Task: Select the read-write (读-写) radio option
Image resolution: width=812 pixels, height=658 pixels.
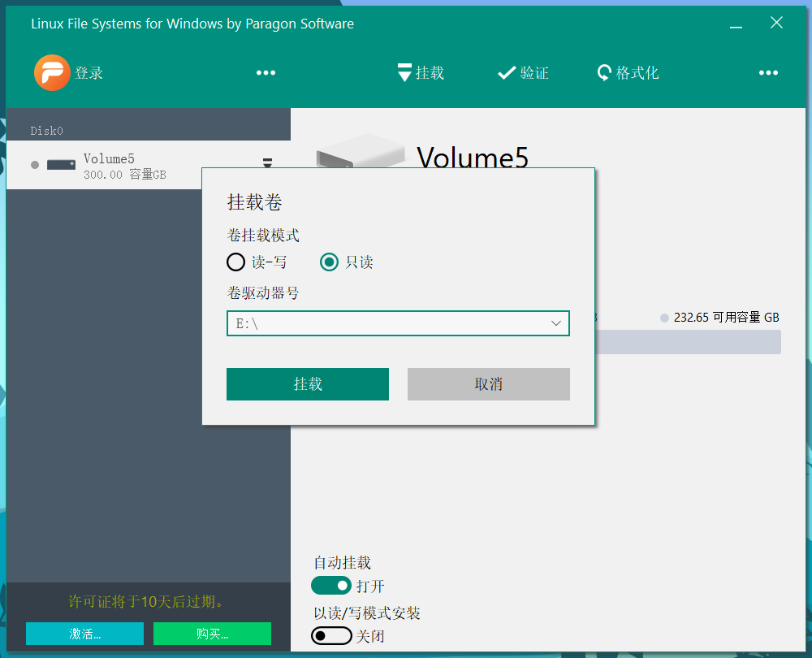Action: coord(235,262)
